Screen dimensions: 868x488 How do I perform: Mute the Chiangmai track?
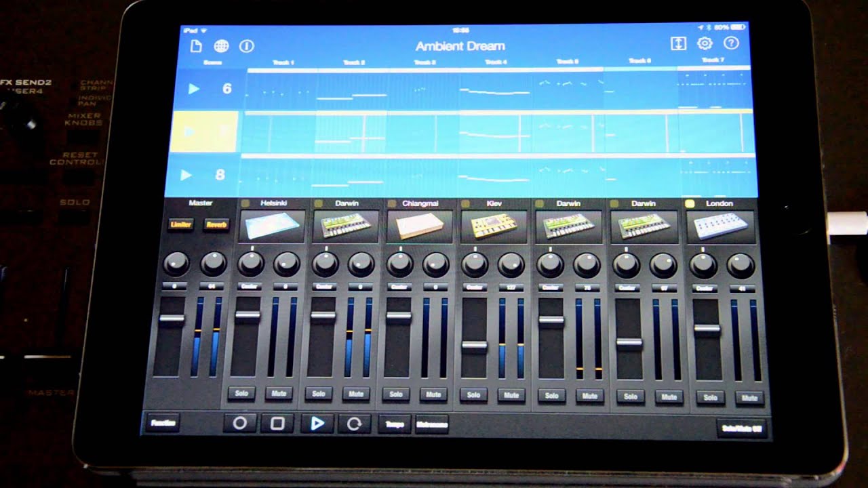click(433, 394)
